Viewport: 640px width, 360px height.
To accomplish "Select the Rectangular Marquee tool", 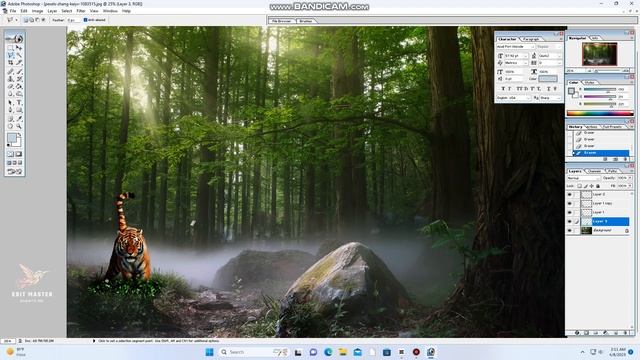I will tap(11, 47).
